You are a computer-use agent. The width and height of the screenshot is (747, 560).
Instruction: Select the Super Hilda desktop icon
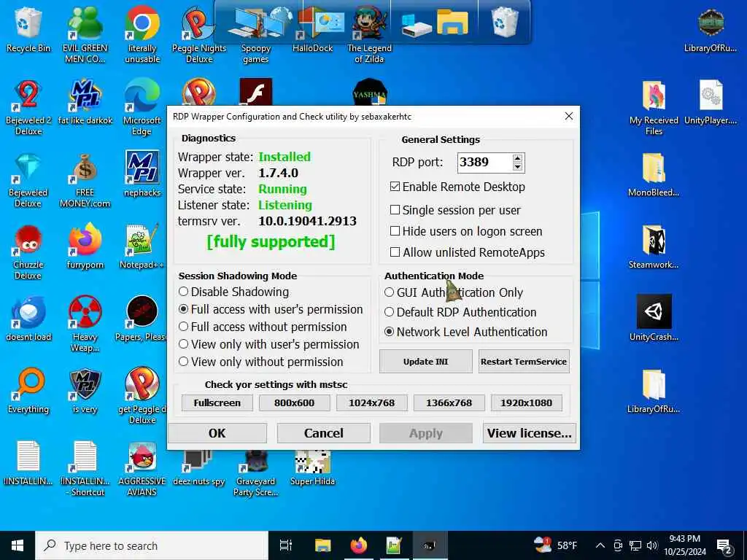pyautogui.click(x=312, y=467)
